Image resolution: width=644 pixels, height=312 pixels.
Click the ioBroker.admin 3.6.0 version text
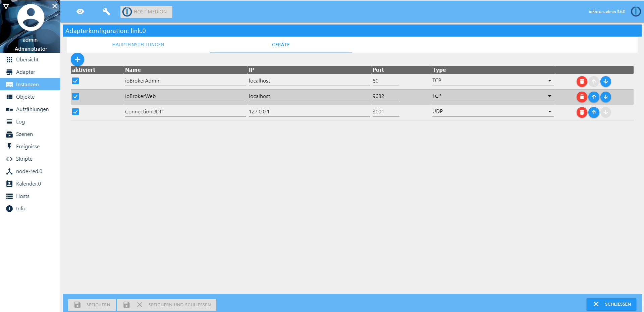(607, 12)
